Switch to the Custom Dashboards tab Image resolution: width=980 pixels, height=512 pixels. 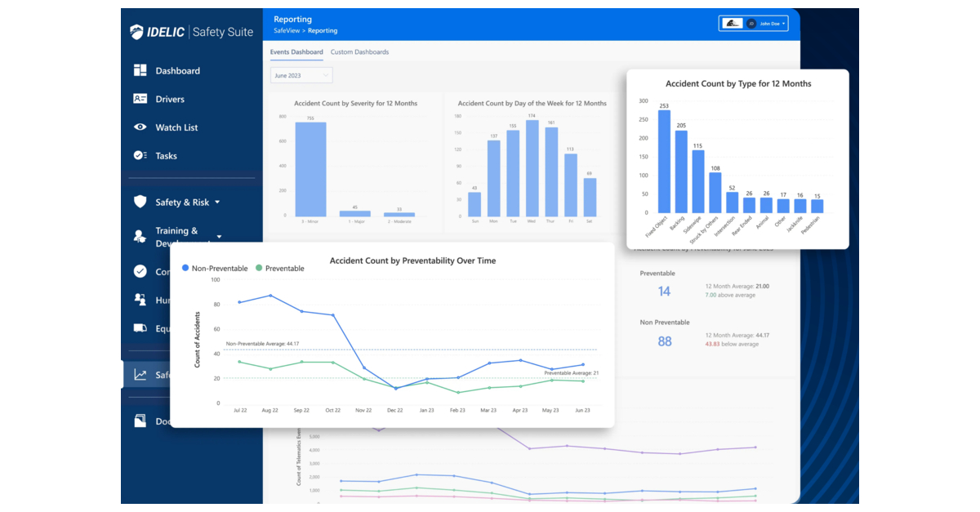(x=359, y=51)
